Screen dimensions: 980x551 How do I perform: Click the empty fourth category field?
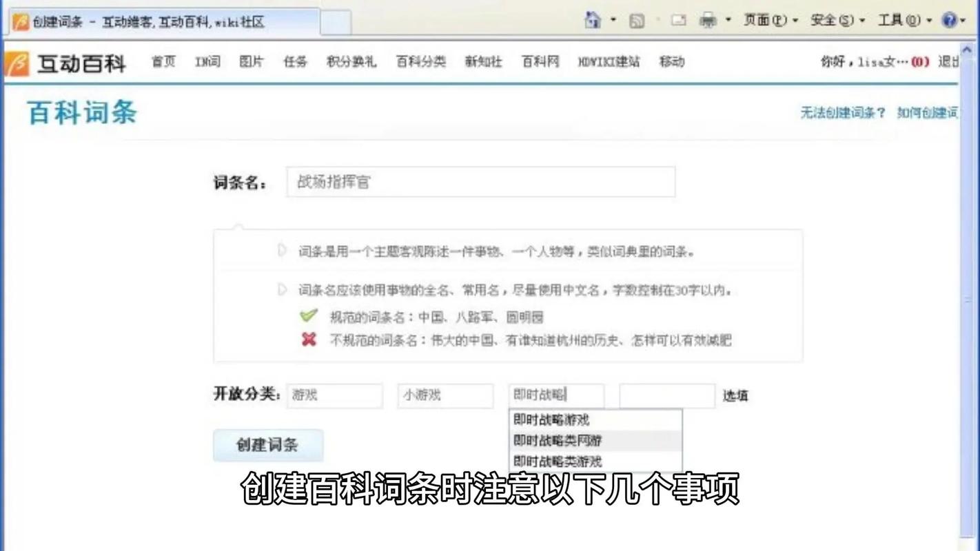667,396
